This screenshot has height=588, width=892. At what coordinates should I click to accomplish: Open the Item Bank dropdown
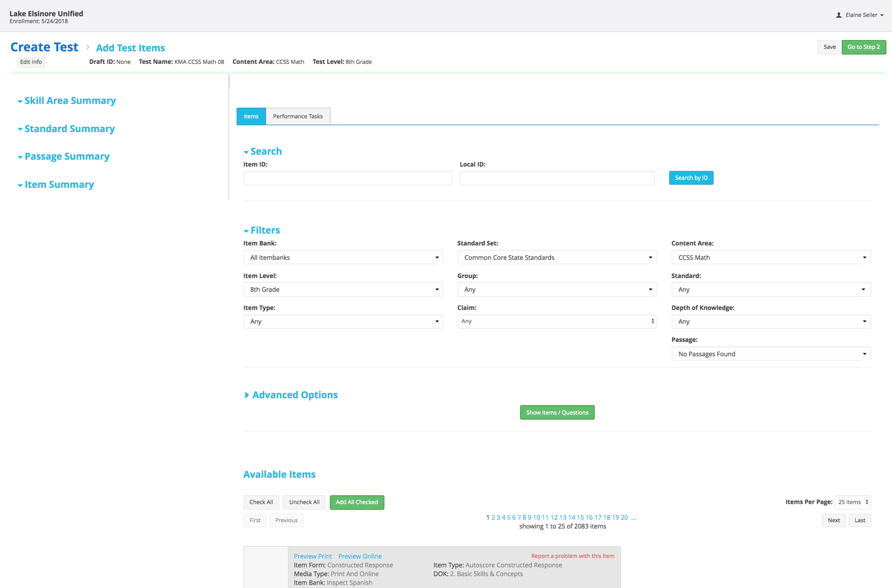click(x=343, y=257)
